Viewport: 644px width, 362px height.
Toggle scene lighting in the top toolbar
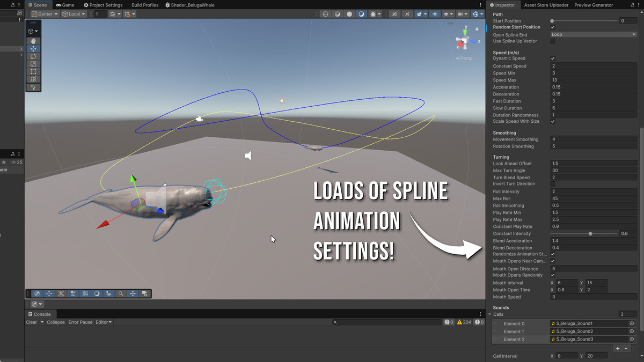click(408, 14)
